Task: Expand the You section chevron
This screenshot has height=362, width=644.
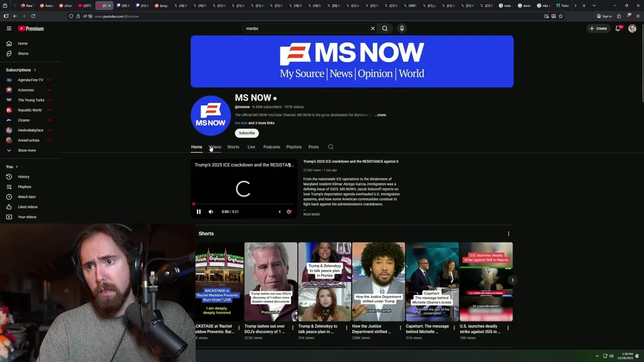Action: click(x=17, y=167)
